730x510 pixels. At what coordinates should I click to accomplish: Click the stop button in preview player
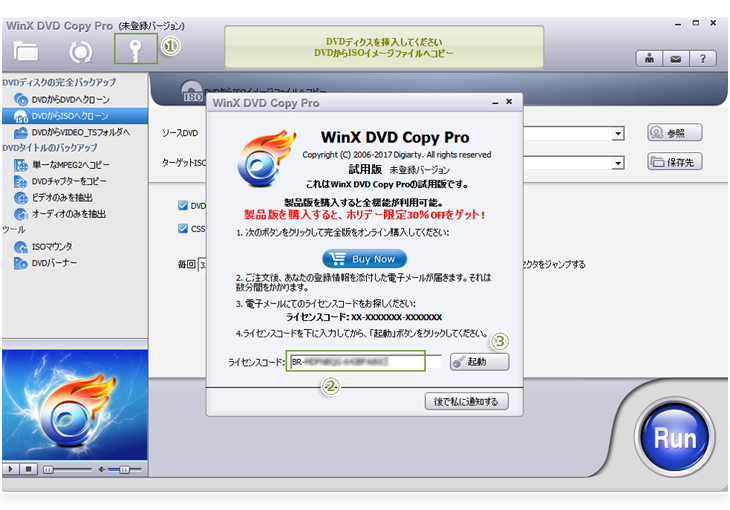[28, 469]
